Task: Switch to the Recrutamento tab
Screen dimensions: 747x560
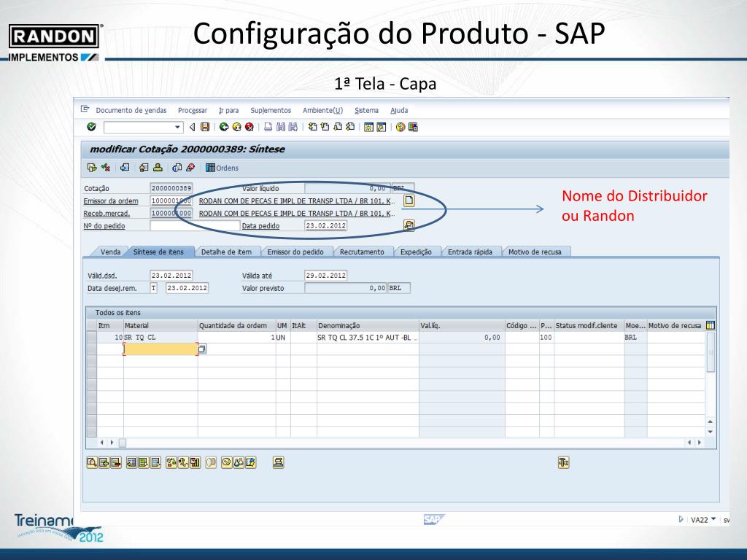Action: click(x=362, y=252)
